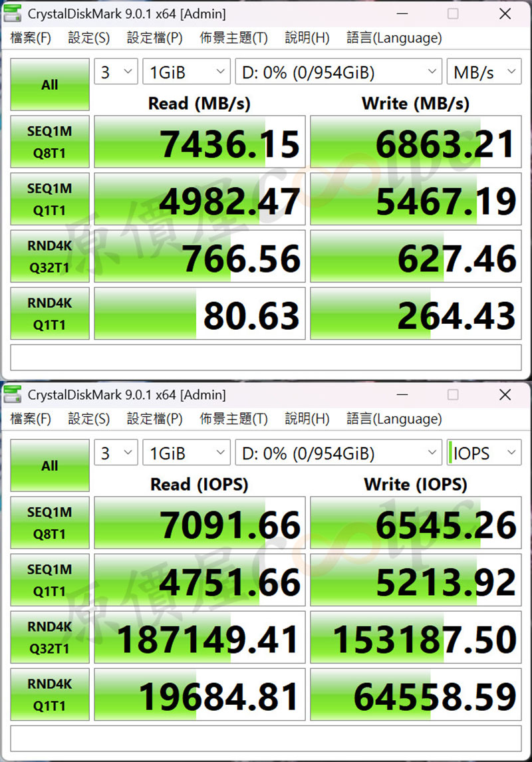Click the All button in the MB/s window
The width and height of the screenshot is (532, 762).
[x=50, y=84]
